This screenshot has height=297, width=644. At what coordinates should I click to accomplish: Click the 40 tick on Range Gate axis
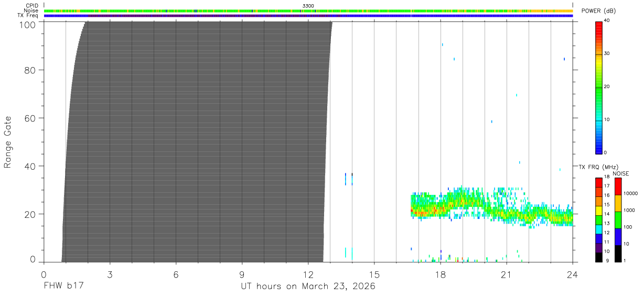30,166
